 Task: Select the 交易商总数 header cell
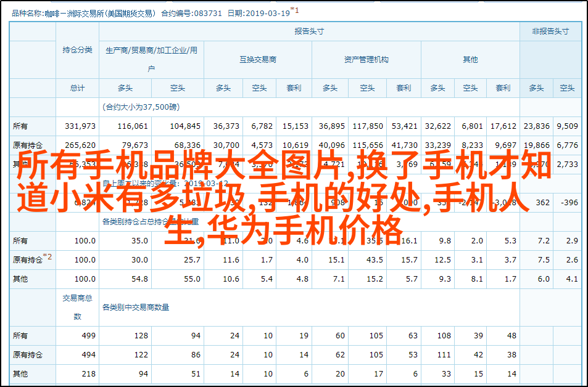pyautogui.click(x=77, y=308)
